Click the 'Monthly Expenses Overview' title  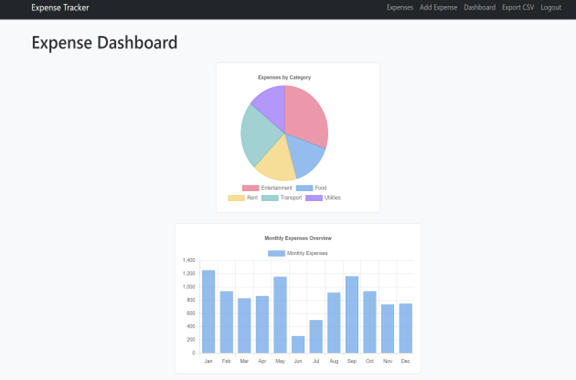point(298,238)
